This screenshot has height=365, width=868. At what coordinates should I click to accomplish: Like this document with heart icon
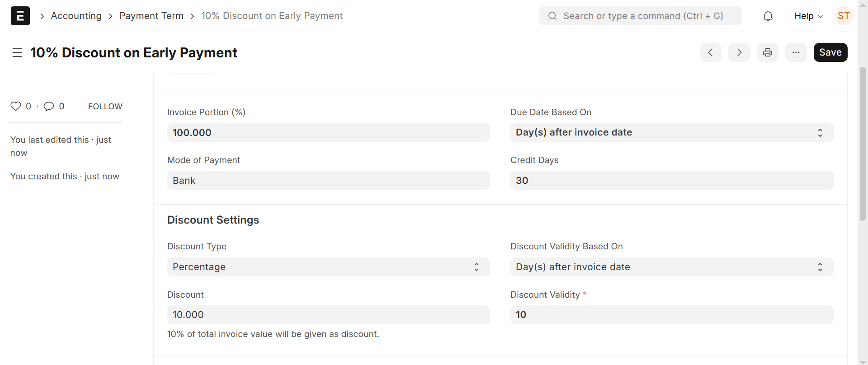[x=16, y=106]
